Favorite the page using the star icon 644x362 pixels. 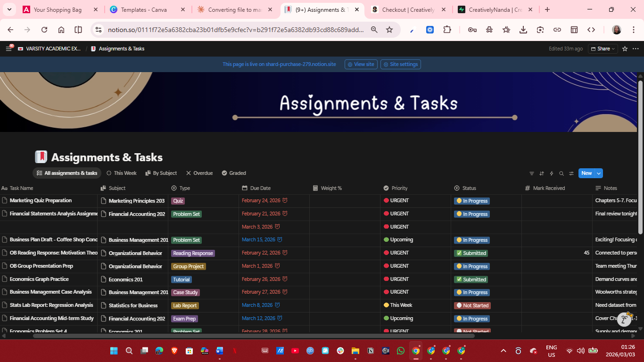click(624, 48)
